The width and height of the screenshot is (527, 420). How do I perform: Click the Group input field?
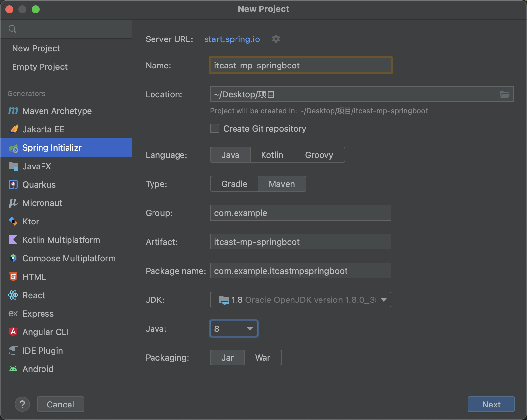point(300,213)
